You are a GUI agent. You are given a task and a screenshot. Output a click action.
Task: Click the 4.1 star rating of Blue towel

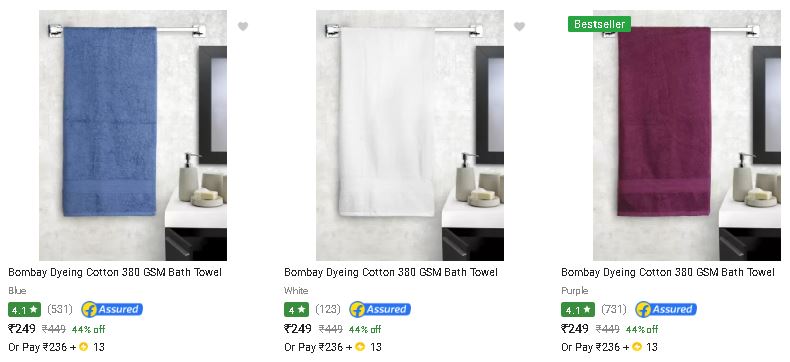[x=24, y=309]
